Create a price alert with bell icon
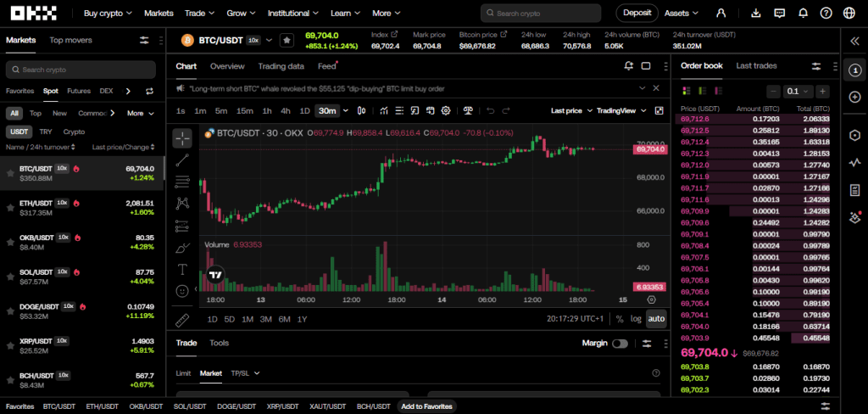 [628, 66]
